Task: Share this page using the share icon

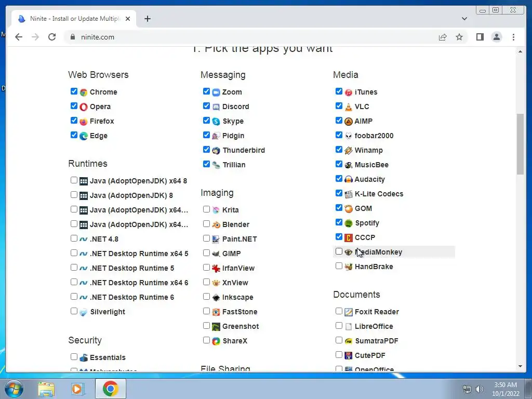Action: (443, 37)
